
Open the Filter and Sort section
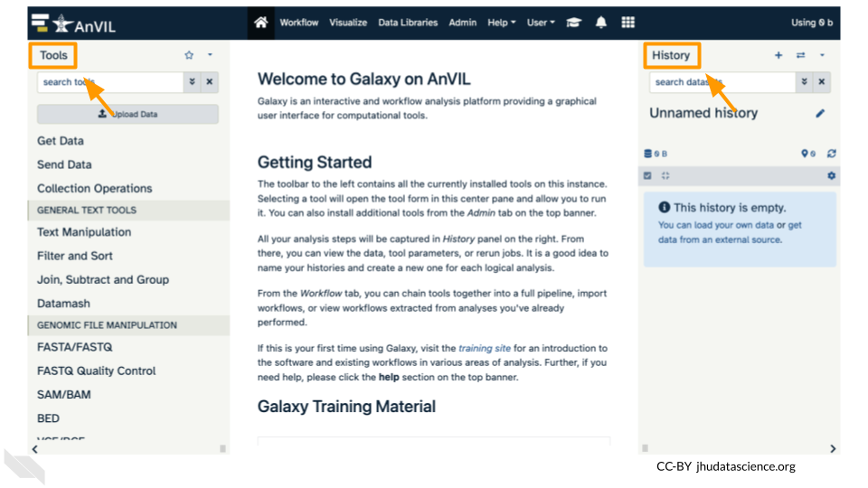click(x=75, y=256)
